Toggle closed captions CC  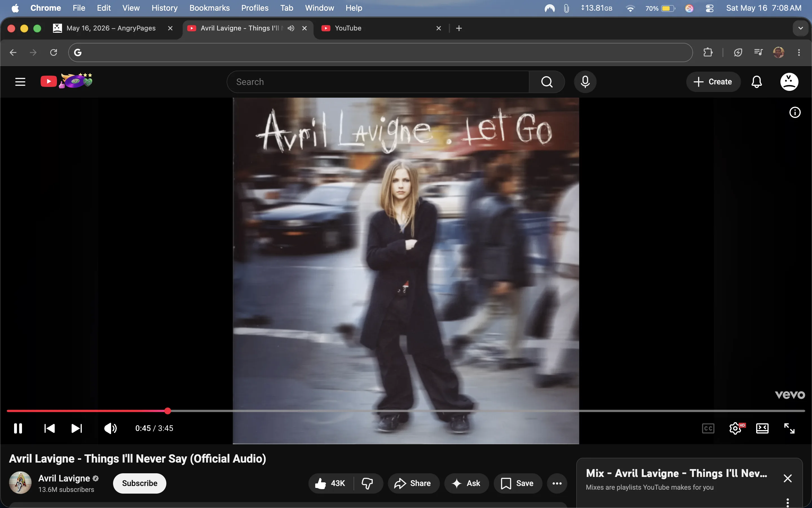coord(708,428)
